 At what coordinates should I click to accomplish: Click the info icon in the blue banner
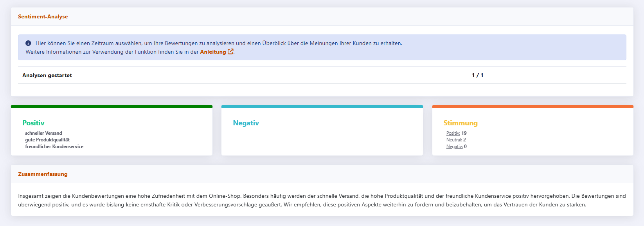pyautogui.click(x=28, y=43)
